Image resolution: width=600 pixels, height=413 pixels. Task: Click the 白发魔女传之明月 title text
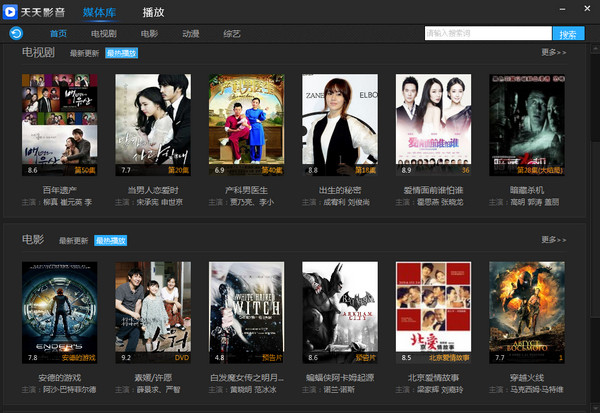click(x=247, y=378)
